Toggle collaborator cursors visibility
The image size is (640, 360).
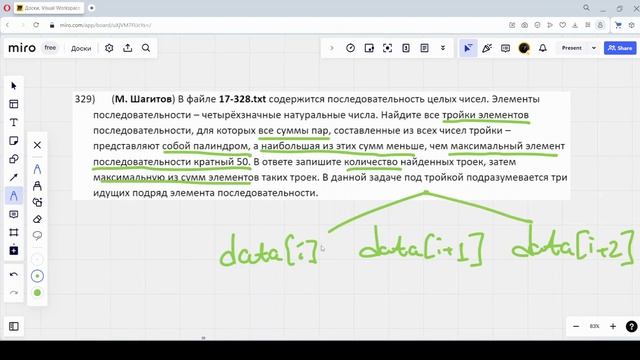[x=468, y=48]
